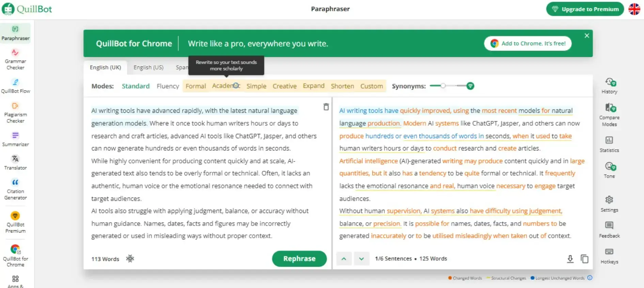
Task: Click the Rephrase button
Action: point(299,259)
